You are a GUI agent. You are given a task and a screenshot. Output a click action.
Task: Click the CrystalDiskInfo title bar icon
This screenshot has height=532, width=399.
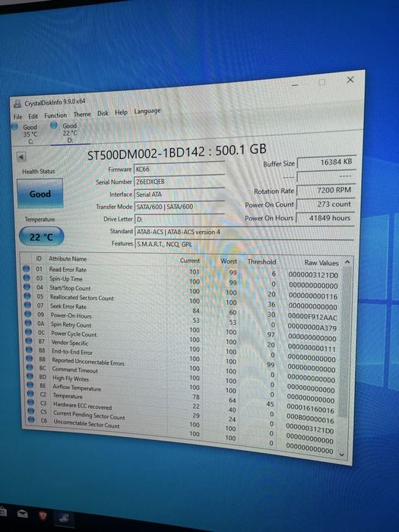[x=17, y=104]
